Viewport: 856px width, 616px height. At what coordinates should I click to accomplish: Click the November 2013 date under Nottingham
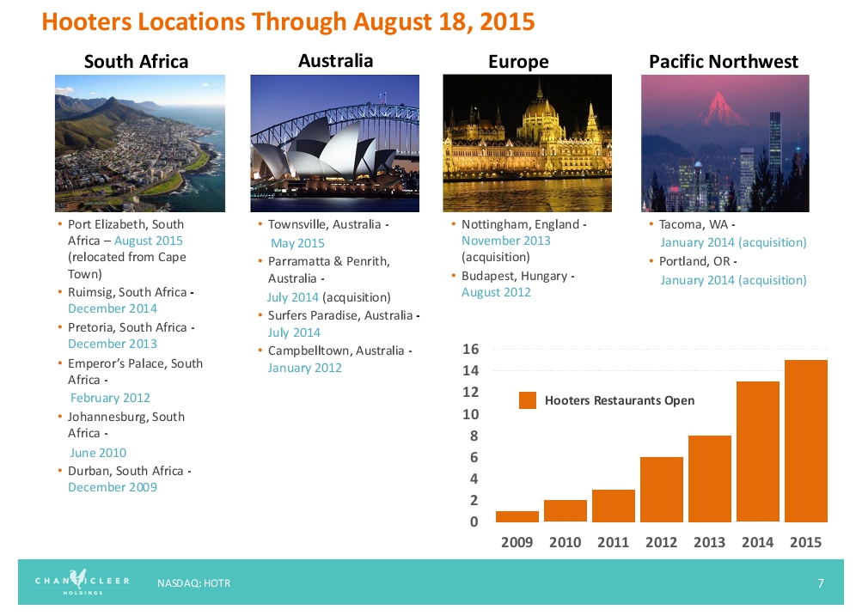point(505,241)
